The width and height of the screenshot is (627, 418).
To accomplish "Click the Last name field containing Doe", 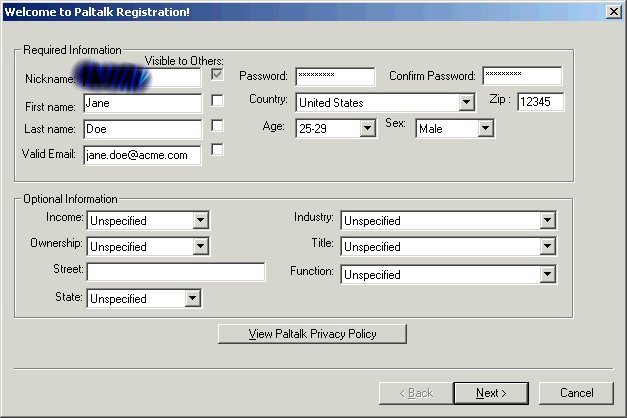I will (x=143, y=129).
